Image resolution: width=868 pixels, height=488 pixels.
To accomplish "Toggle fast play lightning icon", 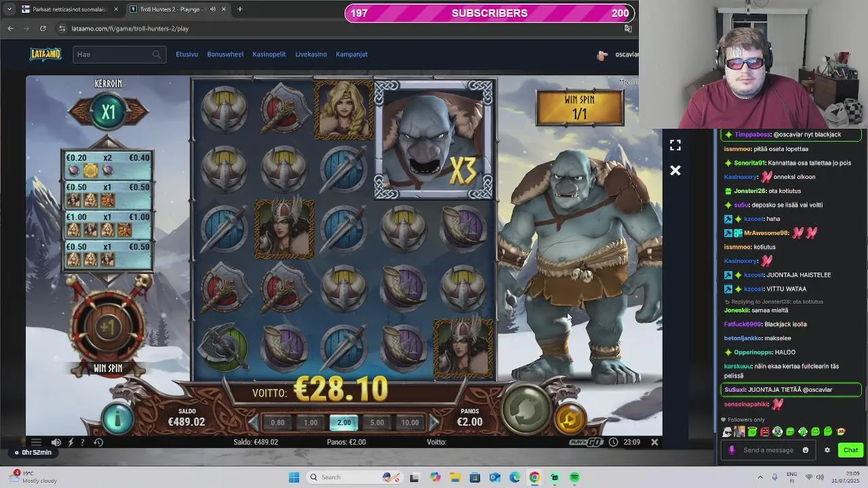I will [71, 442].
